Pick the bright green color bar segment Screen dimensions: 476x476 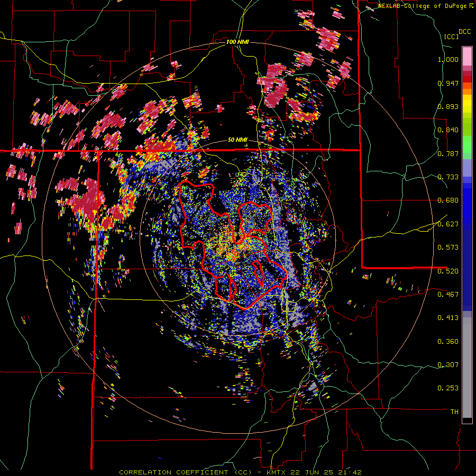coord(467,144)
